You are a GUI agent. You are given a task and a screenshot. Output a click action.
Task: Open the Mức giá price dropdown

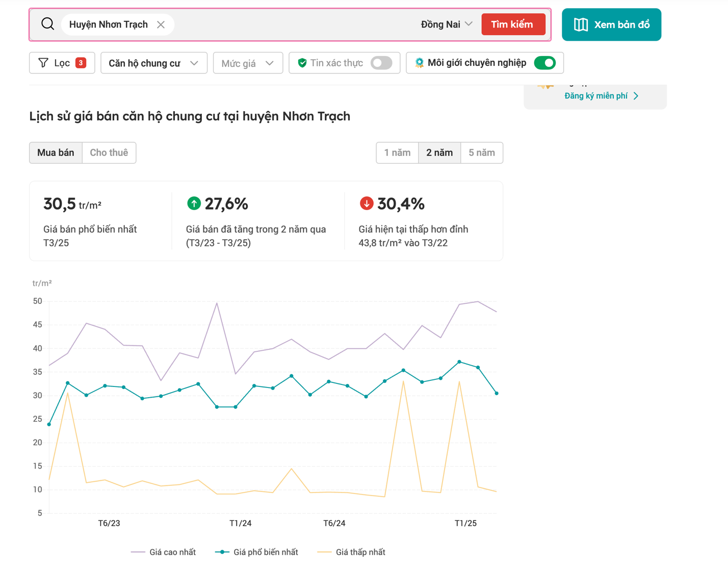[248, 63]
